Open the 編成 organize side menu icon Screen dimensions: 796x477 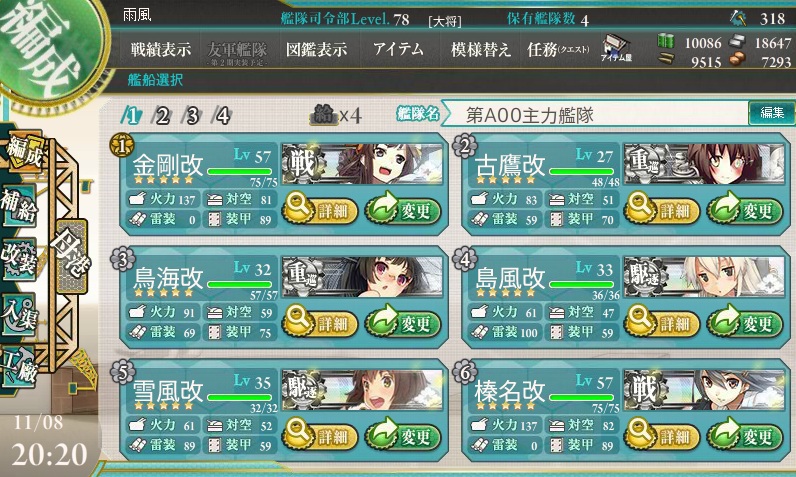tap(21, 151)
